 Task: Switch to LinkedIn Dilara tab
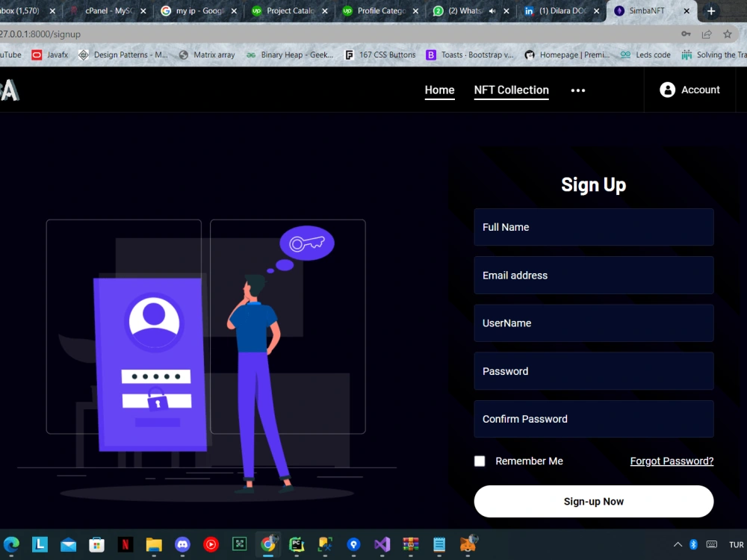pyautogui.click(x=561, y=11)
